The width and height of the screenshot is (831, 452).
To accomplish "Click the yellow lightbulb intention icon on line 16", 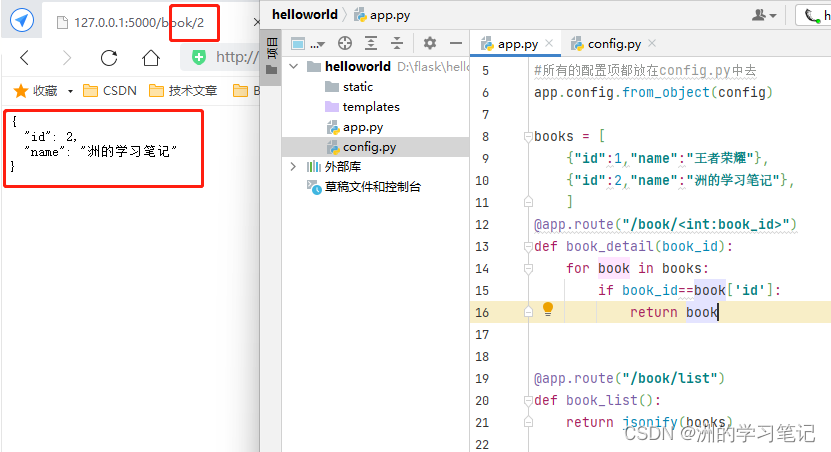I will [x=548, y=309].
